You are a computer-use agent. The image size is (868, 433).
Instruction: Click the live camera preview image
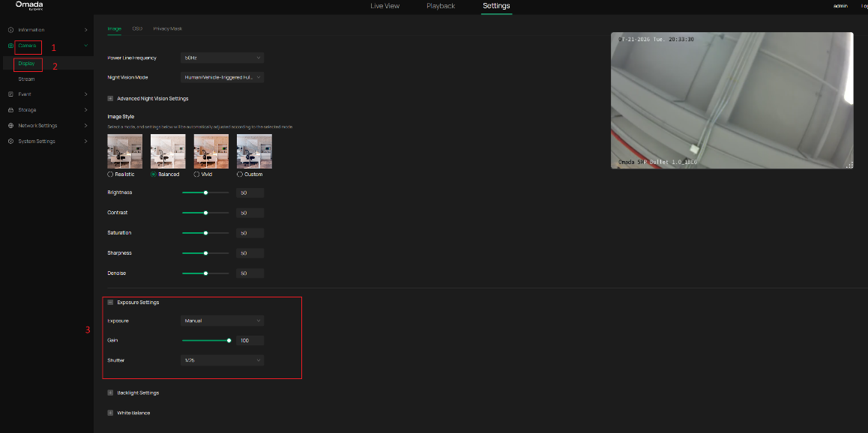coord(732,100)
